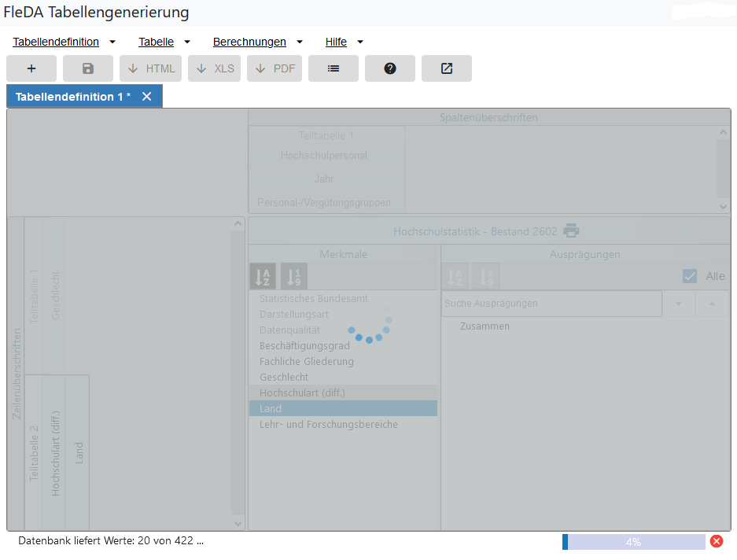Cancel loading with red X icon
Image resolution: width=737 pixels, height=560 pixels.
point(717,541)
